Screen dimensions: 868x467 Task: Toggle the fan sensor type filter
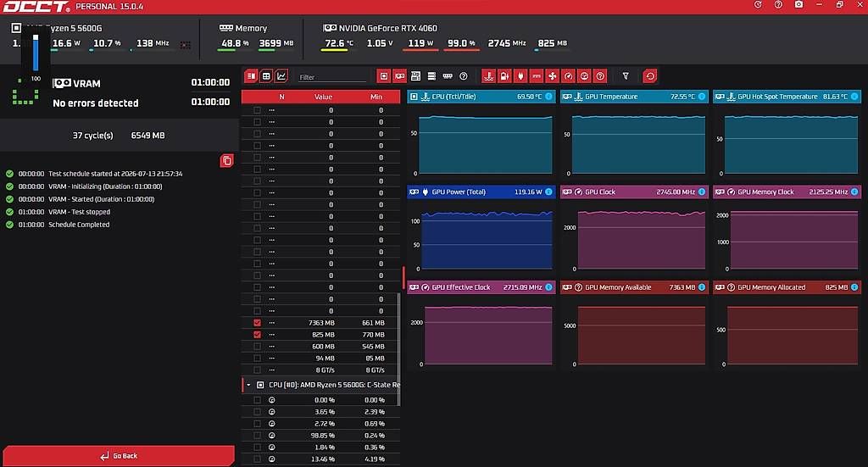553,75
